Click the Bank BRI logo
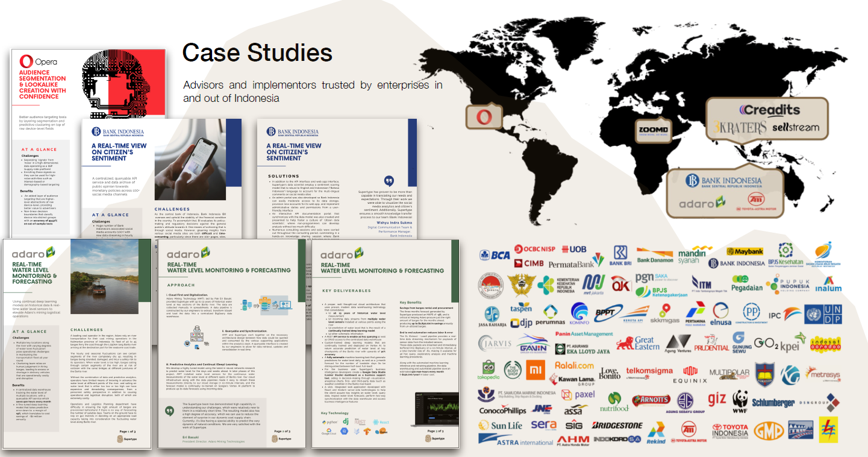 point(619,256)
